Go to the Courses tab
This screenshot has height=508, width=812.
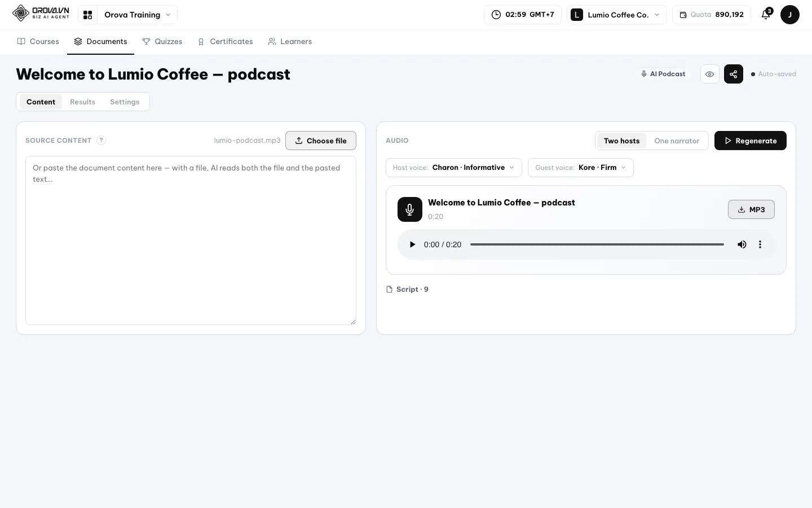click(38, 42)
